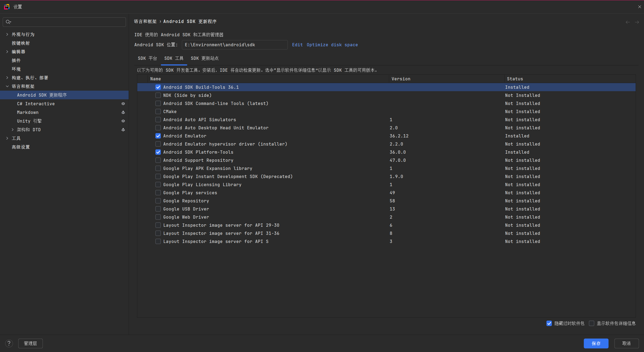This screenshot has height=352, width=644.
Task: Click the layered icon beside C# Interactive
Action: [123, 104]
